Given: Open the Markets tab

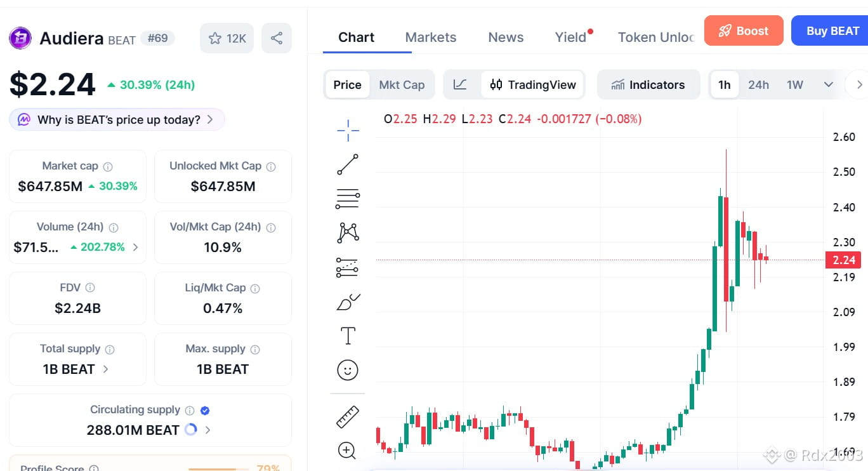Looking at the screenshot, I should coord(431,37).
